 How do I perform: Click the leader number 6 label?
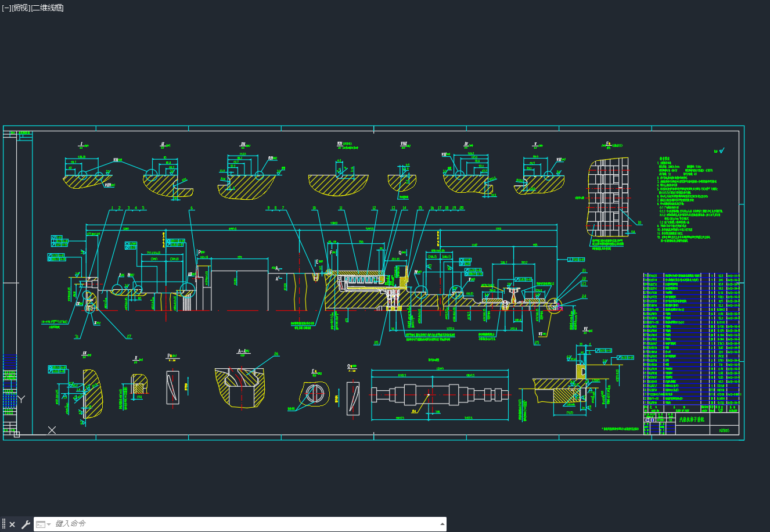tap(192, 208)
